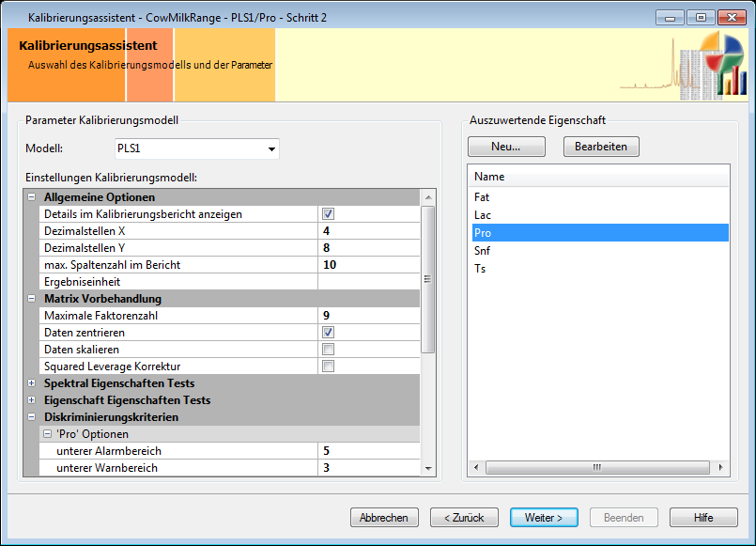Expand 'Spektral Eigenschaften Tests' section
Image resolution: width=756 pixels, height=546 pixels.
[32, 383]
